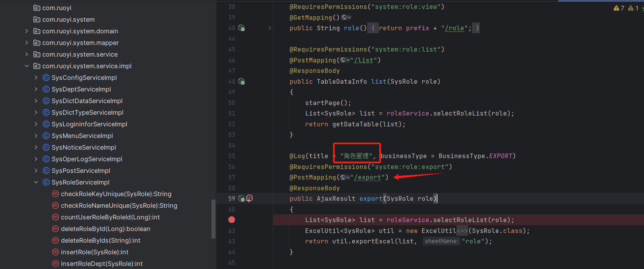Click the SysDeptServiceImpl class icon

(46, 89)
